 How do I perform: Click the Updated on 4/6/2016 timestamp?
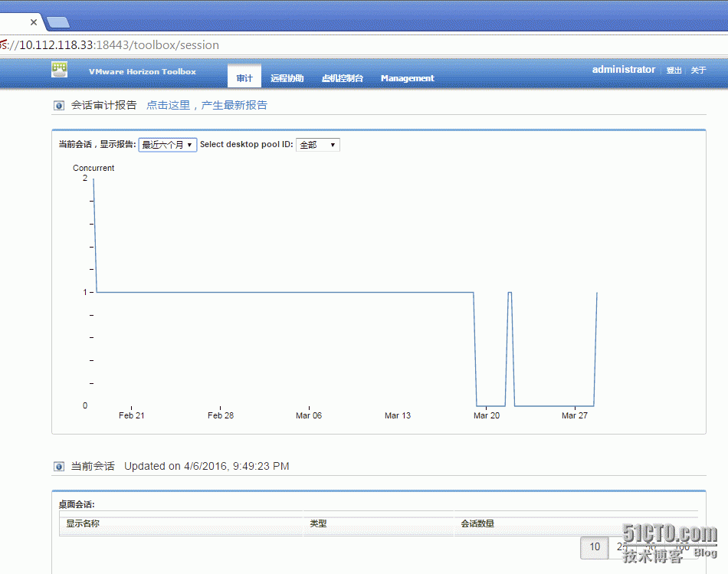207,466
